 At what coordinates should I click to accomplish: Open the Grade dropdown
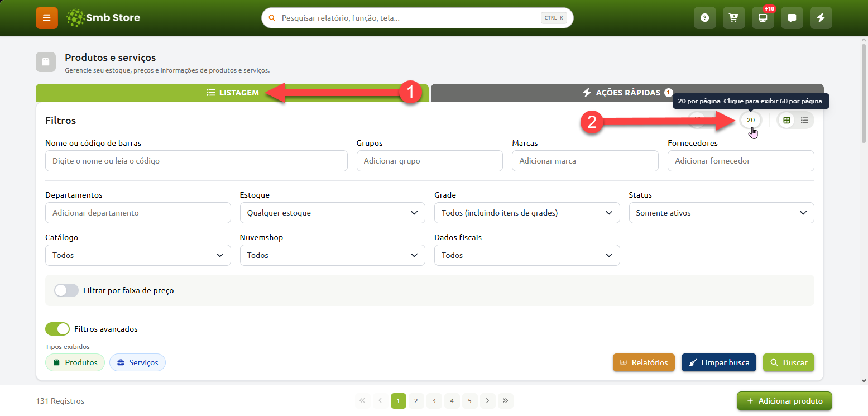click(527, 213)
